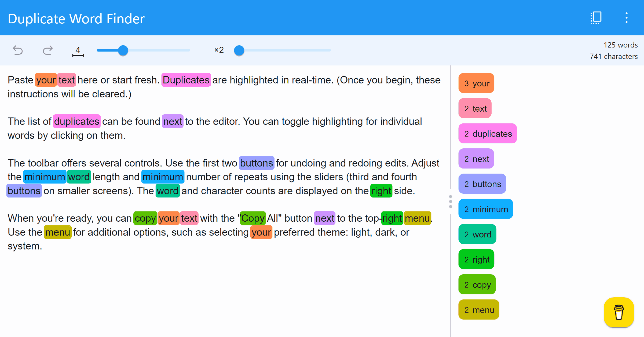This screenshot has height=337, width=644.
Task: Toggle highlighting for the "right" chip
Action: [476, 259]
